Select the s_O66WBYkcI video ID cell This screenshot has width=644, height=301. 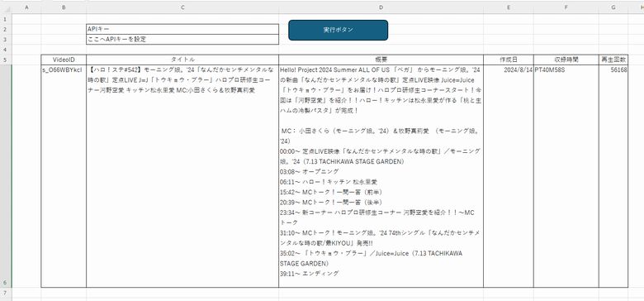point(64,176)
